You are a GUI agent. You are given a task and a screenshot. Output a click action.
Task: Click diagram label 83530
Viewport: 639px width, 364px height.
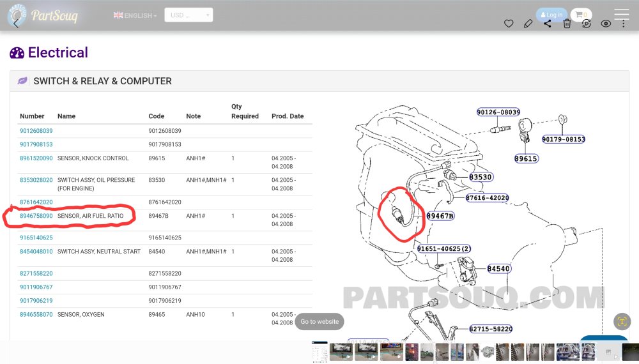[x=481, y=177]
